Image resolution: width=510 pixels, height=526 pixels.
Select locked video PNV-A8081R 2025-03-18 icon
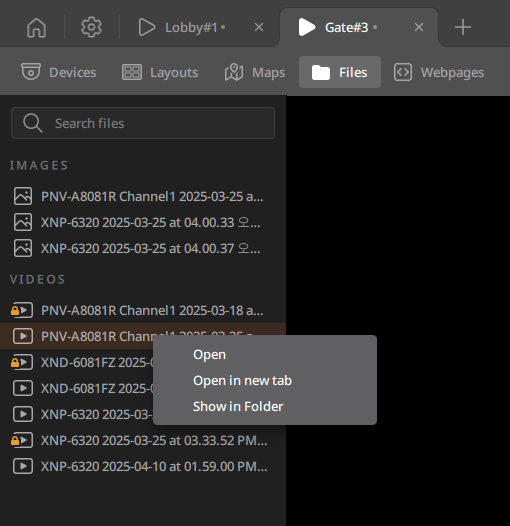coord(22,310)
